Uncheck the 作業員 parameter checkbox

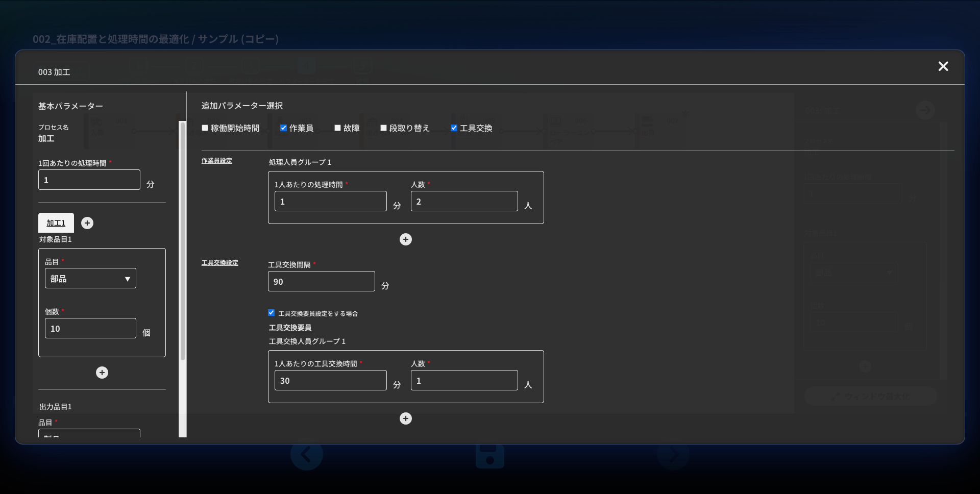[283, 128]
